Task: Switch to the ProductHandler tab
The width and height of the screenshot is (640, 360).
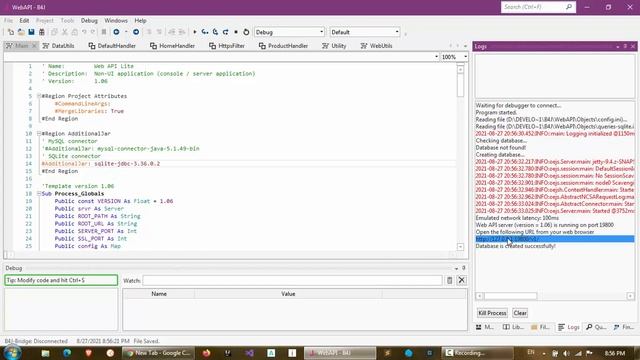Action: click(283, 46)
